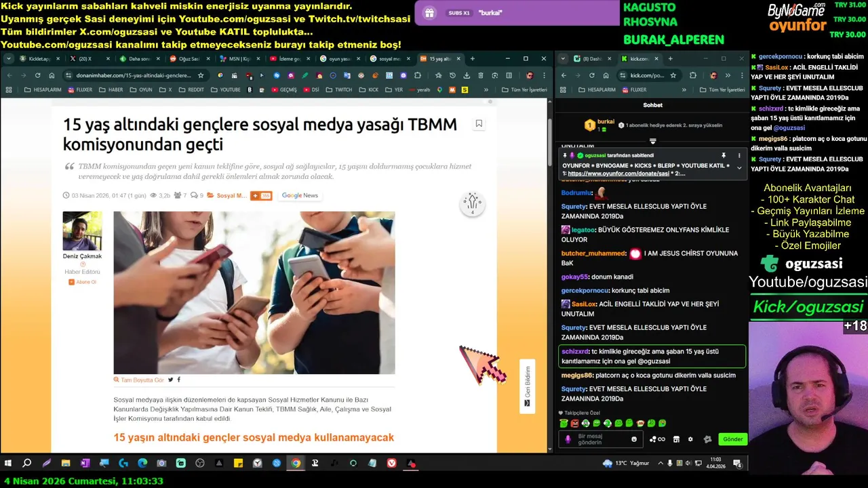Open the REDDIT bookmark folder
Image resolution: width=868 pixels, height=488 pixels.
point(191,89)
